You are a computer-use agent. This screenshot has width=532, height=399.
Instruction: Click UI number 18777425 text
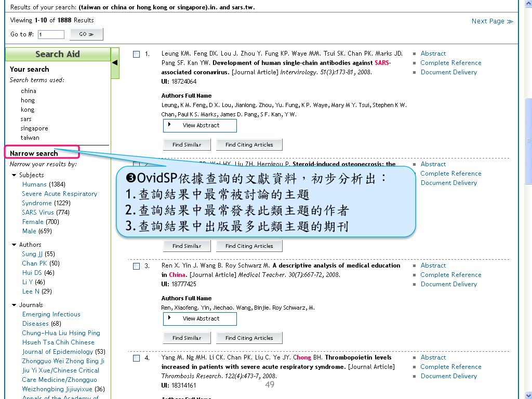coord(184,284)
